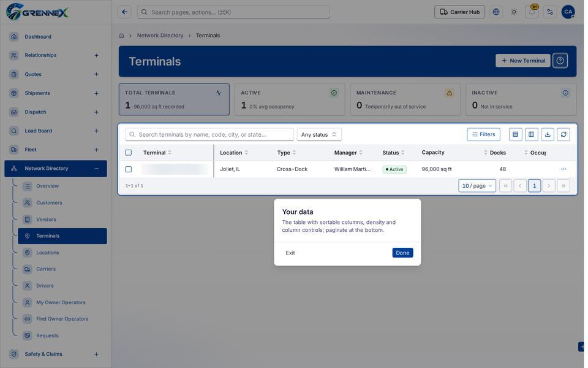
Task: Download the terminals table export
Action: 548,134
